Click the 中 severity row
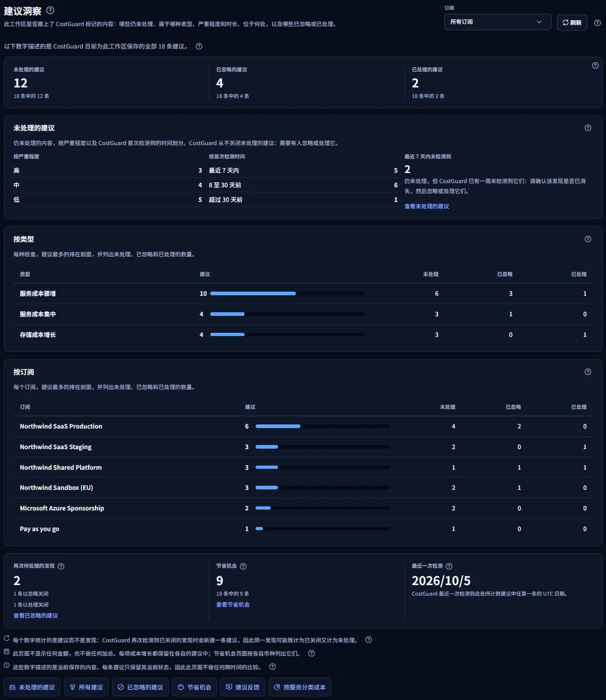This screenshot has width=606, height=700. [x=108, y=185]
